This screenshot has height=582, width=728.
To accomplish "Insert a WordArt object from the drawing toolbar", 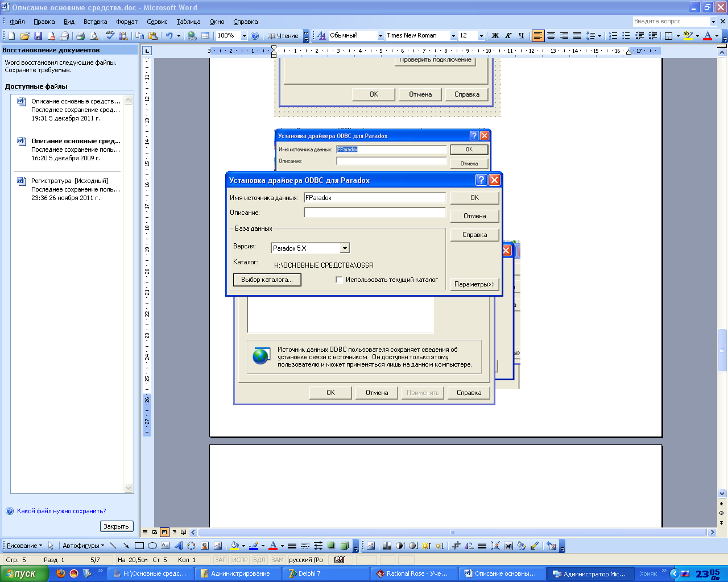I will pyautogui.click(x=178, y=546).
